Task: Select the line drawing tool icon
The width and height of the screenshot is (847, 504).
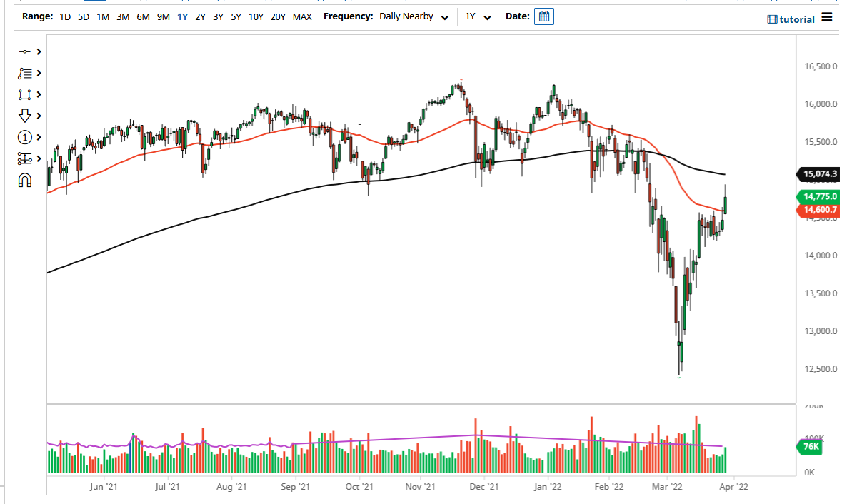Action: (x=24, y=52)
